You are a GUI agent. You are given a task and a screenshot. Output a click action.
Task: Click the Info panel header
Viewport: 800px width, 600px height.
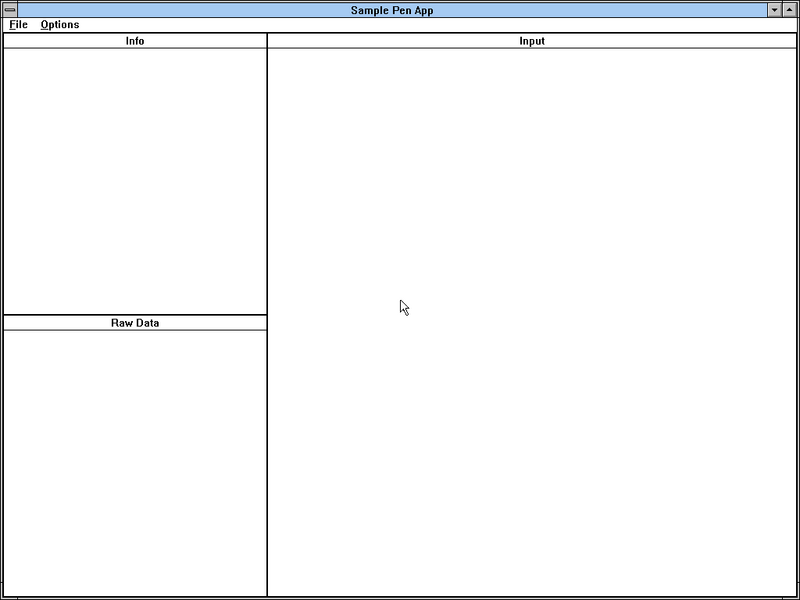tap(135, 41)
